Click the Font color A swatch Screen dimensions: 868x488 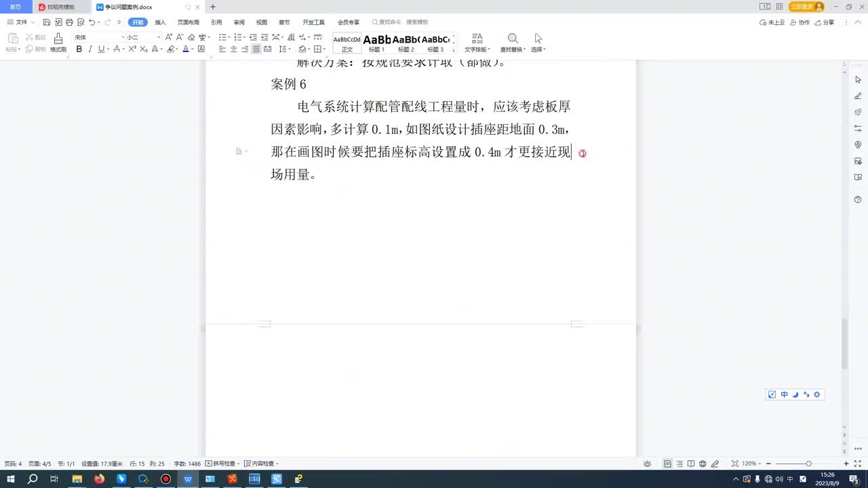pos(185,49)
